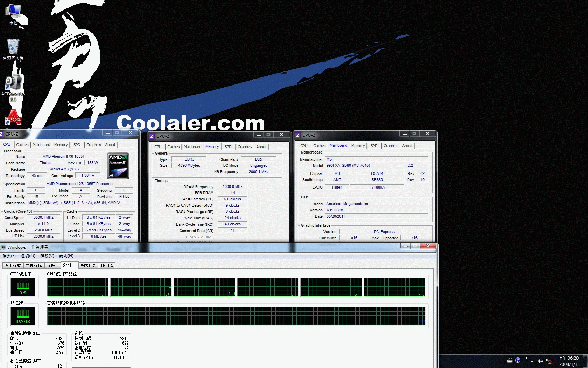Click the NB Frequency value '2000.1 MHz'
Image resolution: width=588 pixels, height=368 pixels.
click(259, 172)
